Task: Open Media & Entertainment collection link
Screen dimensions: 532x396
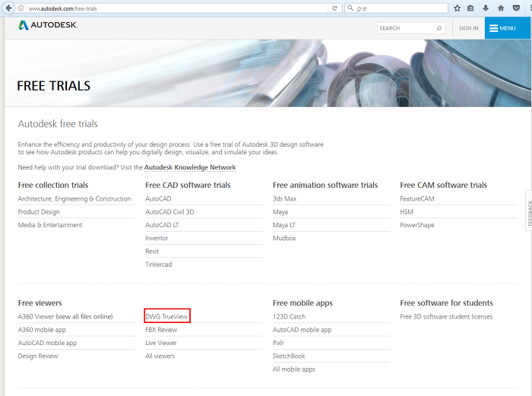Action: tap(50, 225)
